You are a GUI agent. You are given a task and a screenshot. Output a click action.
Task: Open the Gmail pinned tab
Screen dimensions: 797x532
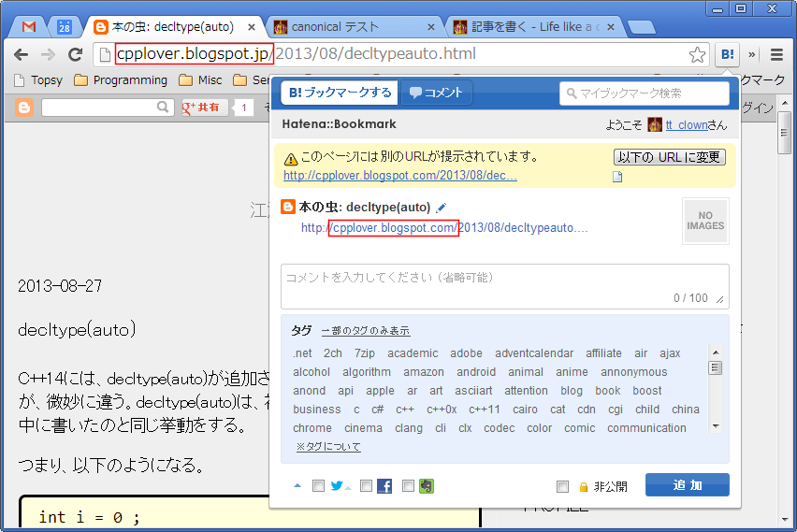tap(29, 27)
